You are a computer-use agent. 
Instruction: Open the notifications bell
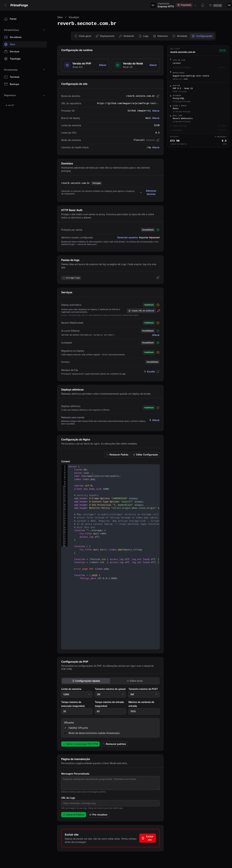203,5
